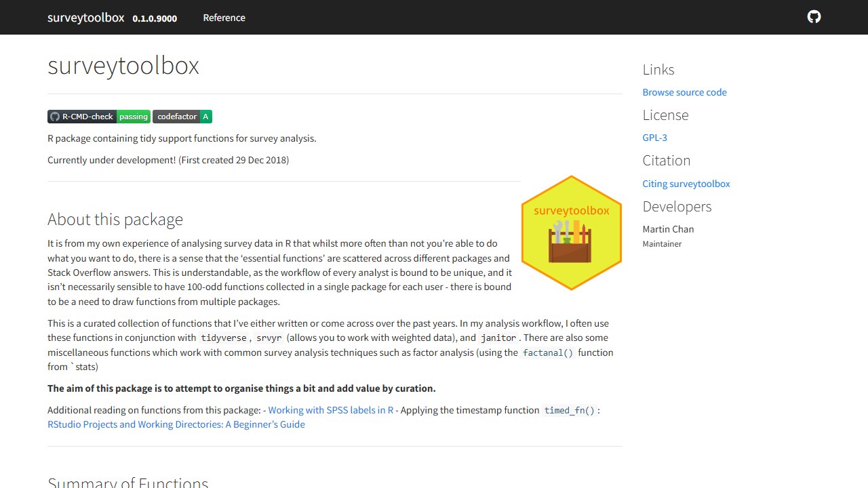
Task: Click the 'R package containing tidy support functions' line
Action: tap(182, 138)
